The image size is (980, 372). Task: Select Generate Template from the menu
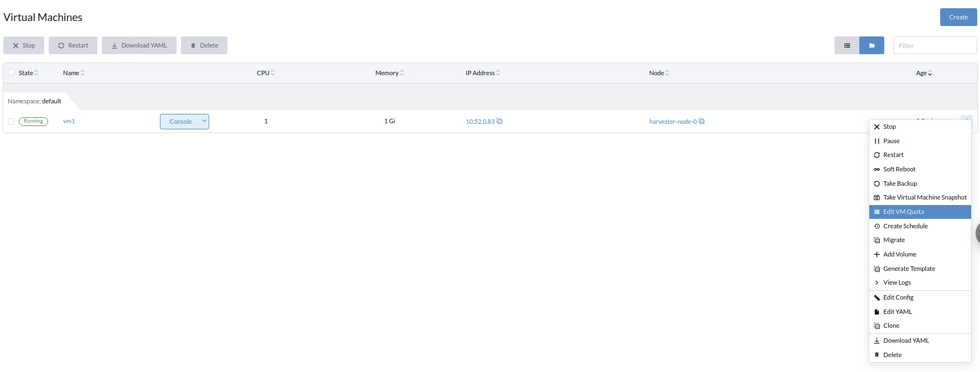[x=909, y=269]
